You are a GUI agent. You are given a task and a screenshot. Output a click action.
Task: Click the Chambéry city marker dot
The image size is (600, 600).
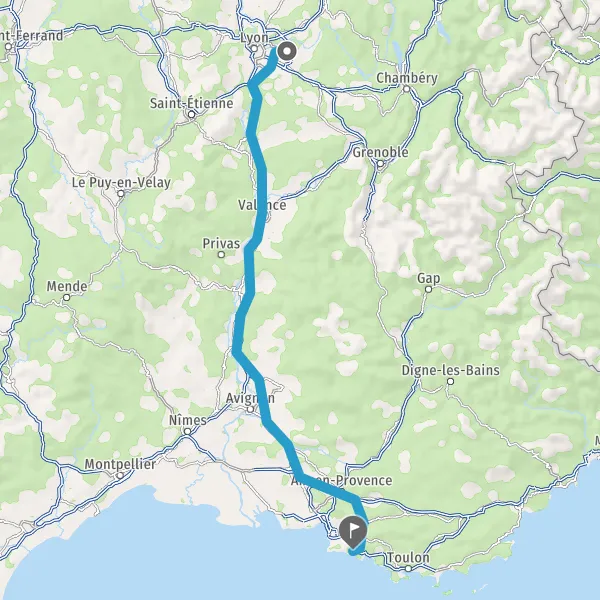[x=406, y=89]
